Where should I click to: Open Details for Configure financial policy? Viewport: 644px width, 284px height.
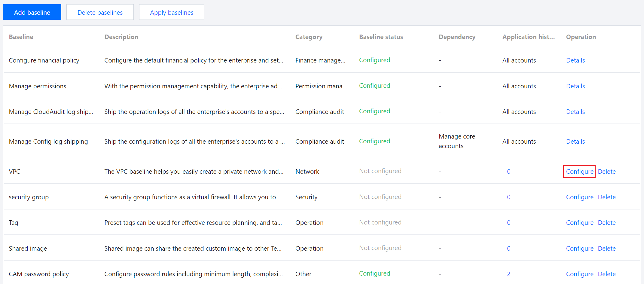(575, 60)
